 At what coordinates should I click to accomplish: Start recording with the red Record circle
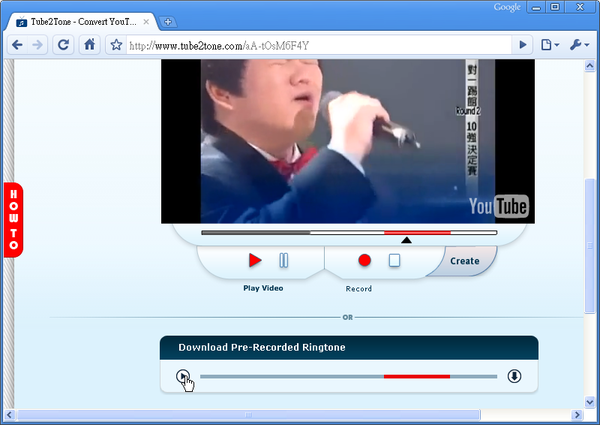[x=365, y=261]
